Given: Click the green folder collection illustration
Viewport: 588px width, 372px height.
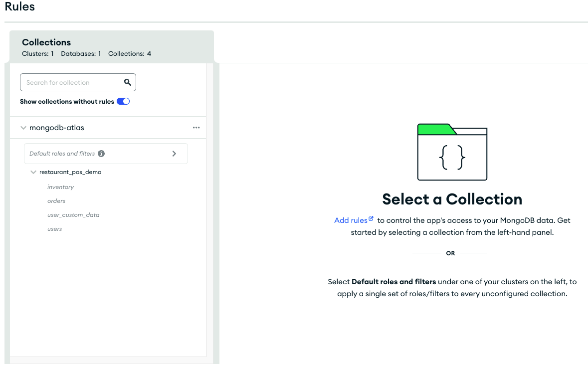Looking at the screenshot, I should [452, 152].
